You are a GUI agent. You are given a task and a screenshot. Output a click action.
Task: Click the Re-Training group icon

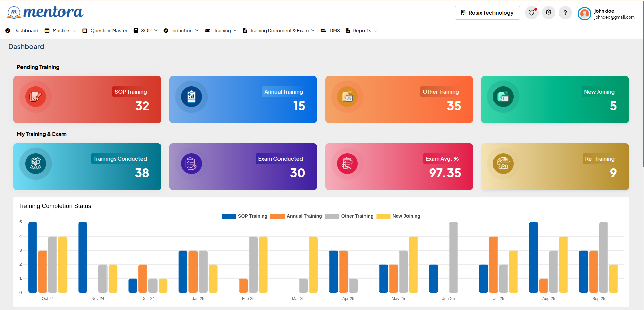tap(503, 164)
